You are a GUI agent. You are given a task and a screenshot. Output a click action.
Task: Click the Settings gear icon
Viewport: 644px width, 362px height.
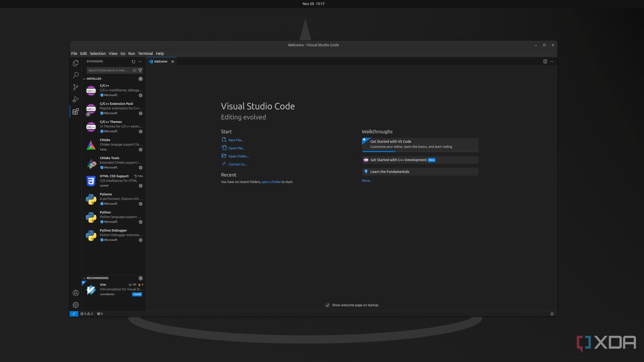75,305
